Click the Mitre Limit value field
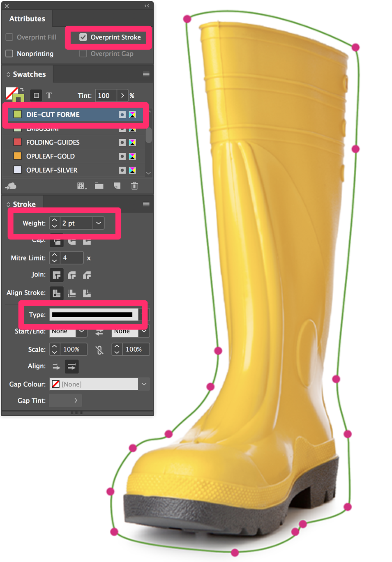This screenshot has width=392, height=562. (71, 258)
